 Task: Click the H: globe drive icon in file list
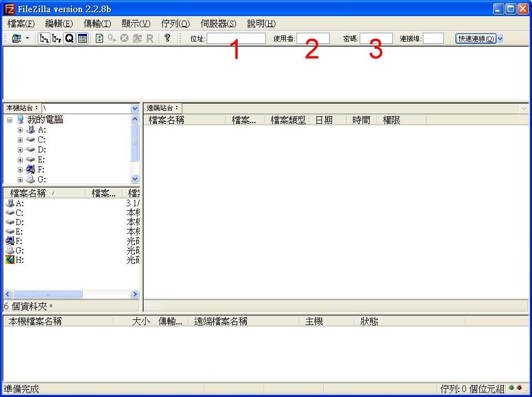click(x=10, y=260)
